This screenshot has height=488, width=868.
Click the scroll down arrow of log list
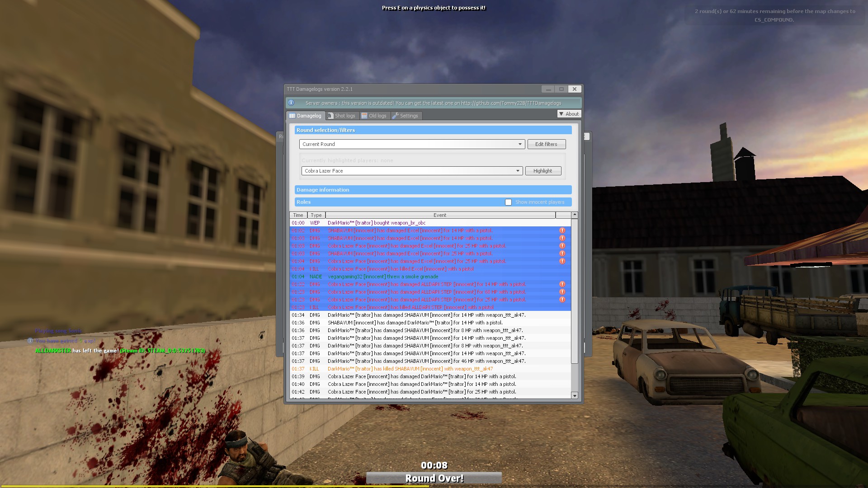click(x=575, y=396)
